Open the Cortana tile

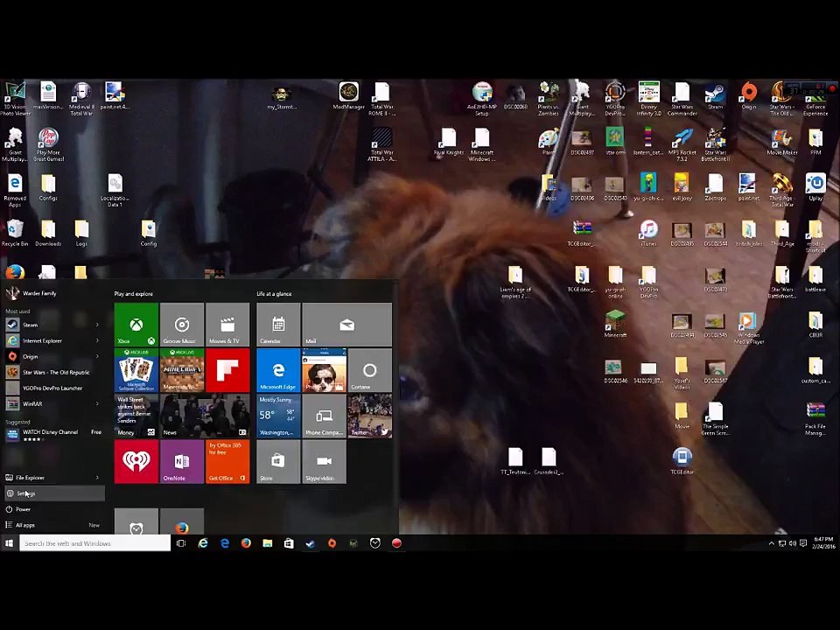tap(369, 370)
